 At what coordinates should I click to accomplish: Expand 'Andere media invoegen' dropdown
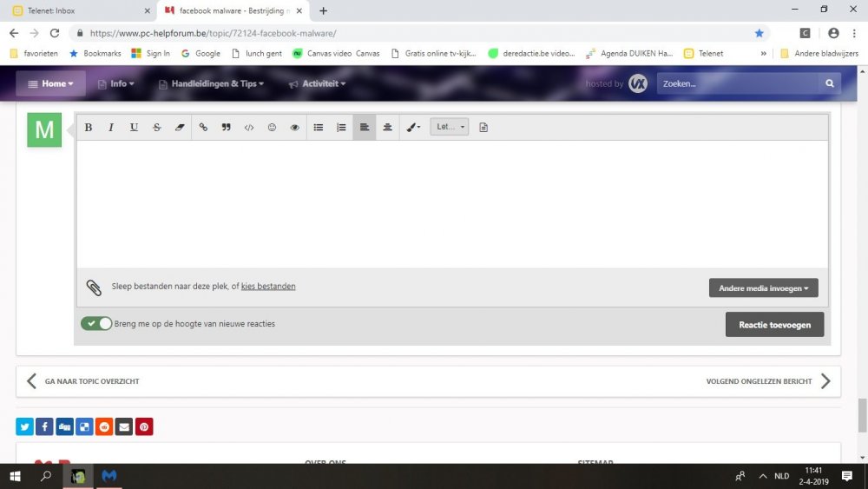763,288
